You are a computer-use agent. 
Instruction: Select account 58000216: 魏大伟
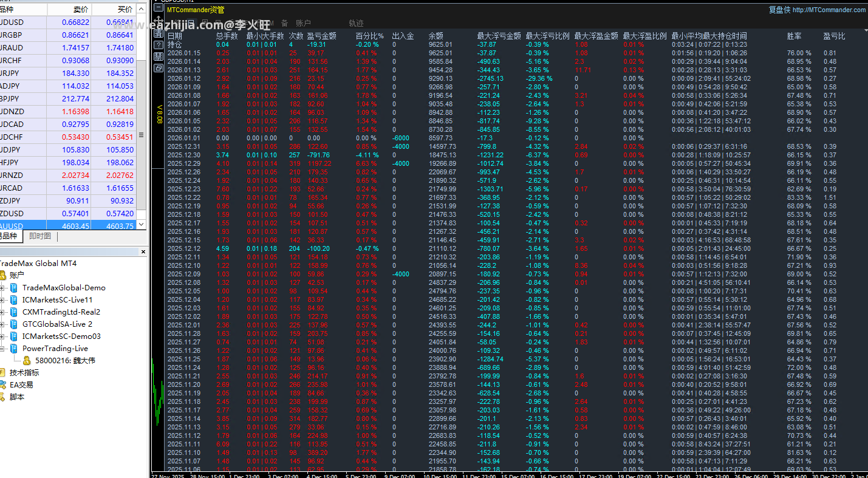(x=65, y=361)
